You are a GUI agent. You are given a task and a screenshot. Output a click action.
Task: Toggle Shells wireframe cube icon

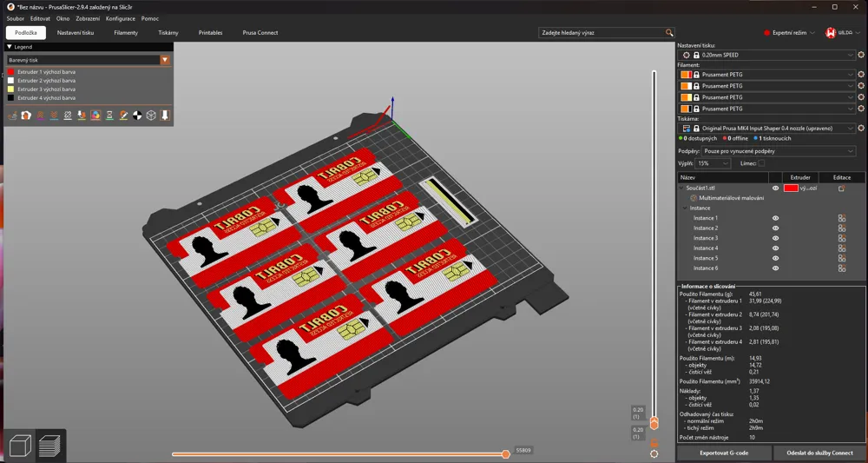pos(151,116)
